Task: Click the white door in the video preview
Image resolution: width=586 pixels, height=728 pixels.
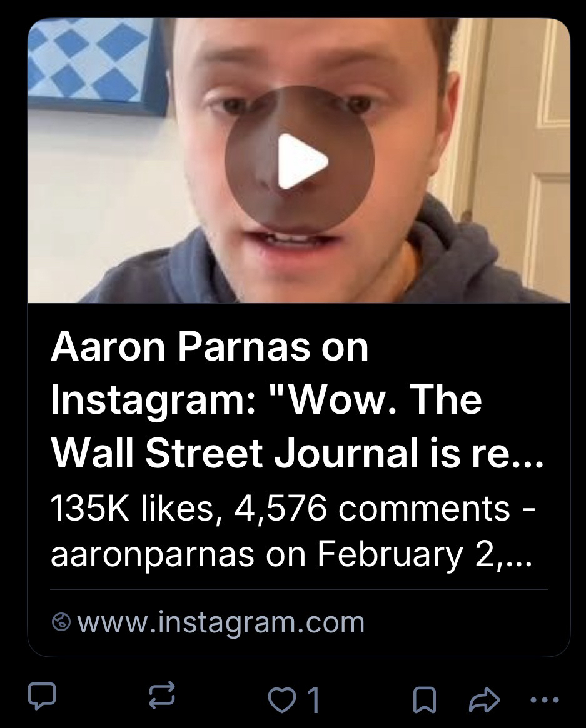Action: 525,139
